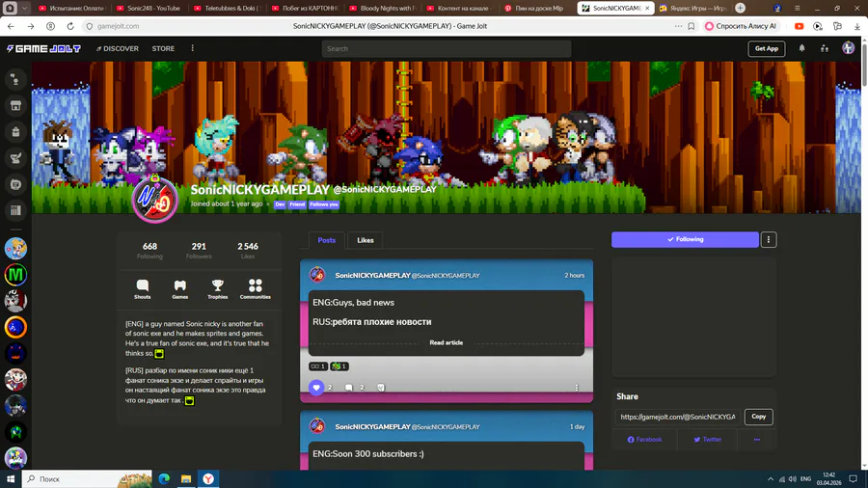Expand more share options in Share panel

[757, 440]
